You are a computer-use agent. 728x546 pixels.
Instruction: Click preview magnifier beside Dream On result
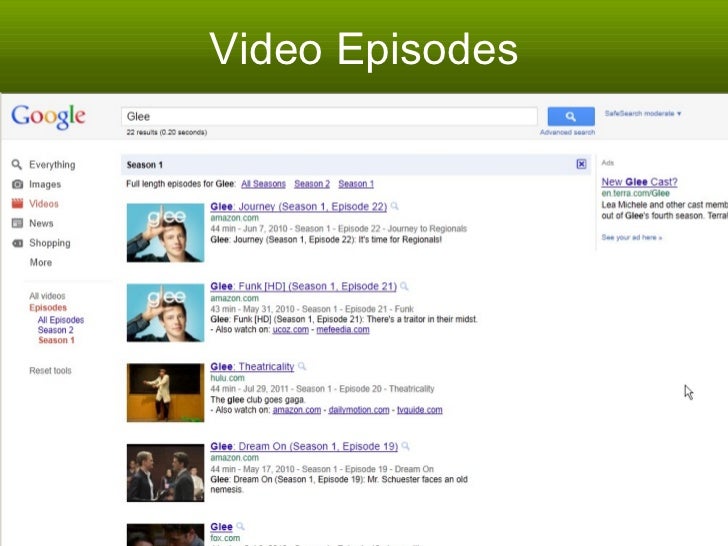pos(406,446)
